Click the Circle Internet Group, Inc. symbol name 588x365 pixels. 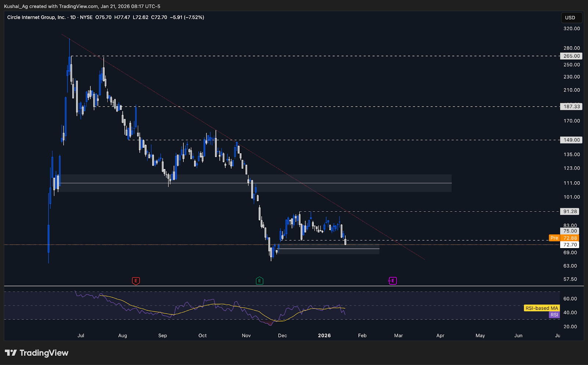[36, 17]
